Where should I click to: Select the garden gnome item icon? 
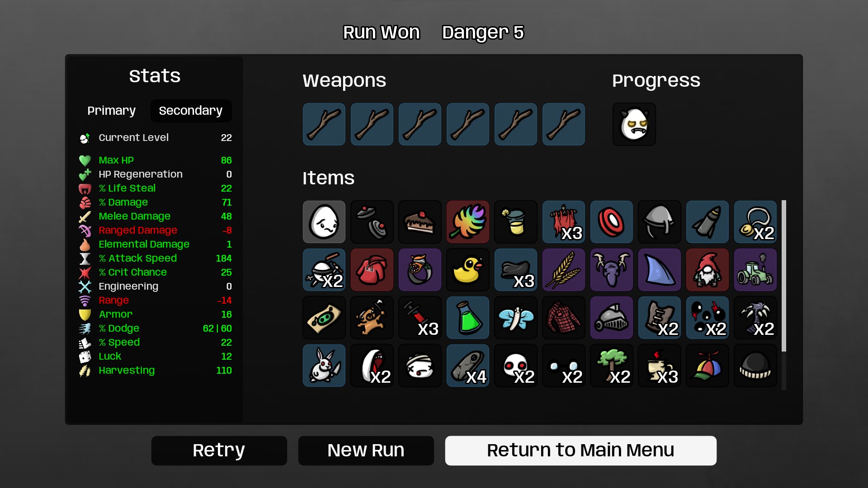tap(707, 270)
